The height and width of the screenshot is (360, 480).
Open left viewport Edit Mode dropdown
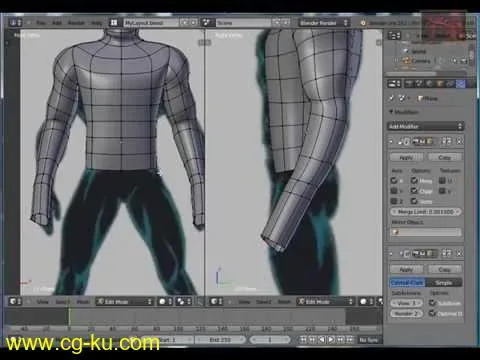[x=124, y=301]
